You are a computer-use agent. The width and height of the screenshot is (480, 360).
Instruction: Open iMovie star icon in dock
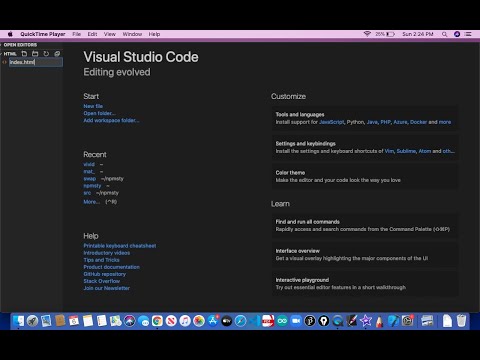[x=366, y=321]
